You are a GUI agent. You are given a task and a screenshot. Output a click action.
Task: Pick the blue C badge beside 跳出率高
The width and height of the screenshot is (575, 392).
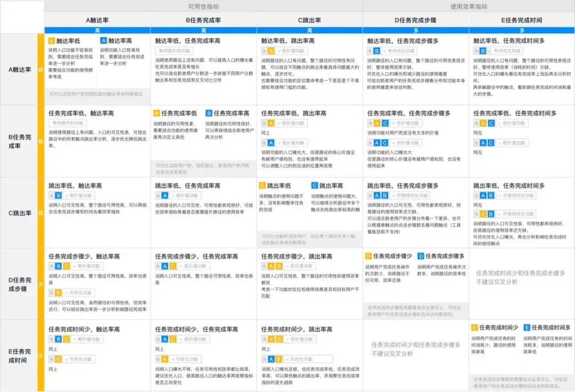point(315,186)
